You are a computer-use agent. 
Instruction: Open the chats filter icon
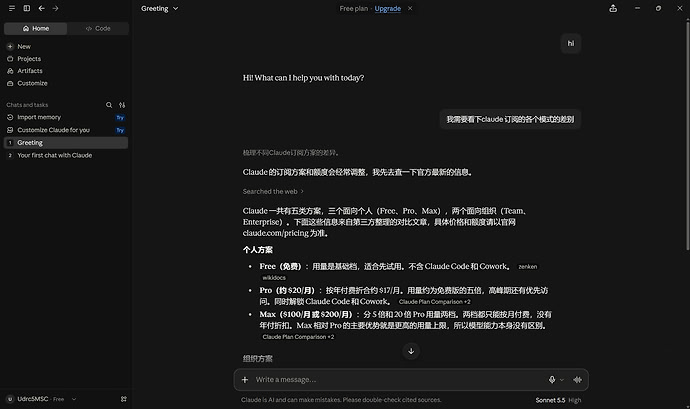122,105
